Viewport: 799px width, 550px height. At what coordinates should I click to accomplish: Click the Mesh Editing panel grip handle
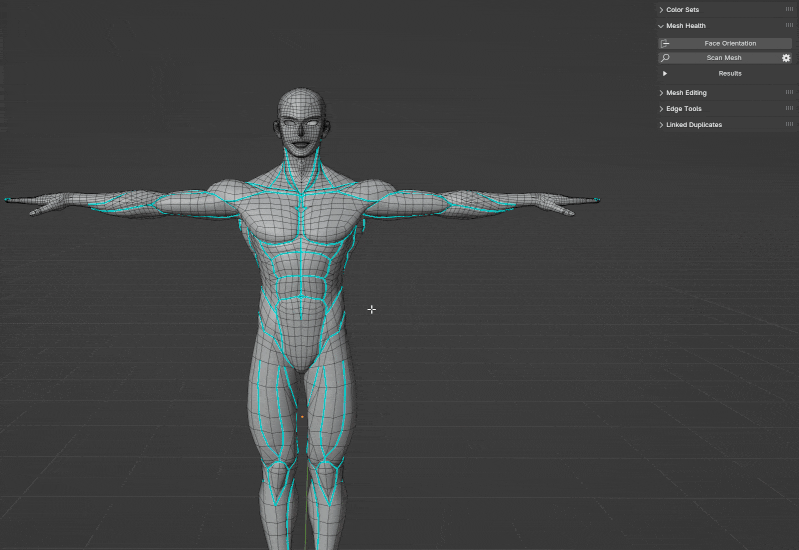[789, 92]
